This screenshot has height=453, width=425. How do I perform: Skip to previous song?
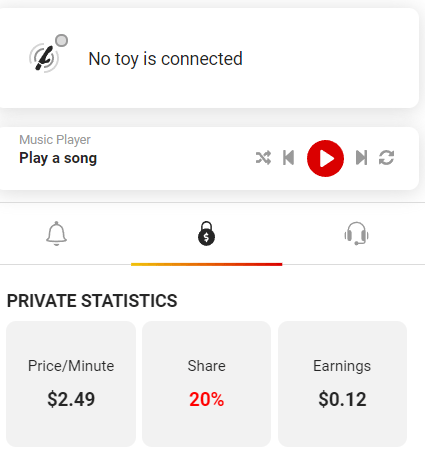[x=288, y=158]
